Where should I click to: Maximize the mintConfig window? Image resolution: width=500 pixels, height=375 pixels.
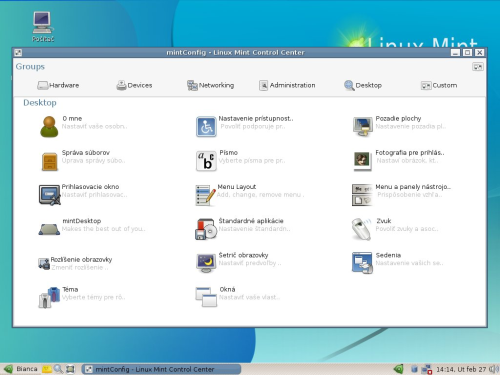(467, 53)
